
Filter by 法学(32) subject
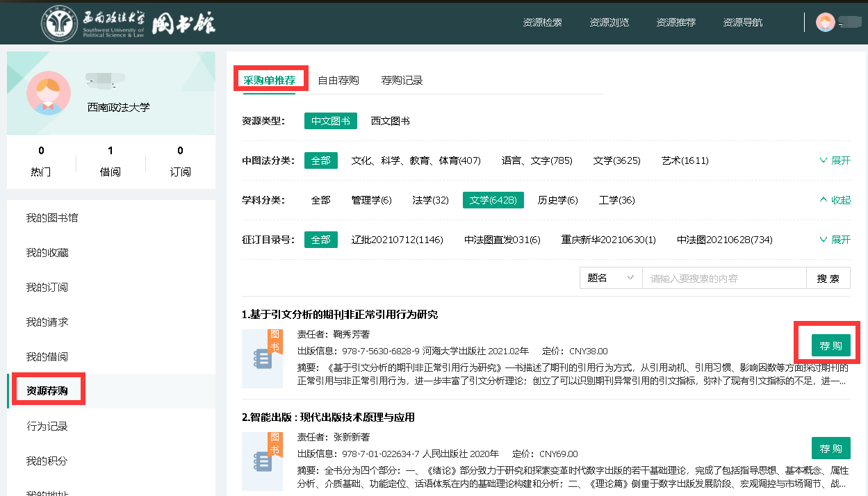tap(431, 200)
